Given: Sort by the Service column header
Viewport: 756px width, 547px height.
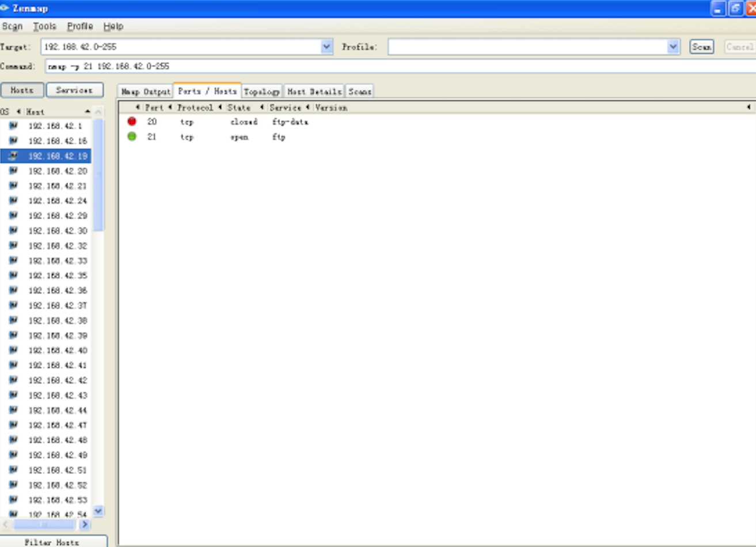Looking at the screenshot, I should click(285, 108).
